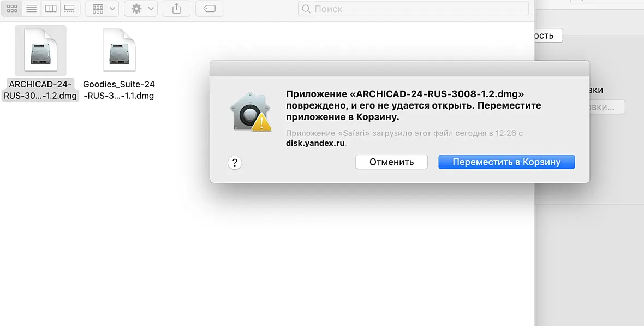Click the disk.yandex.ru text in dialog

(x=315, y=144)
